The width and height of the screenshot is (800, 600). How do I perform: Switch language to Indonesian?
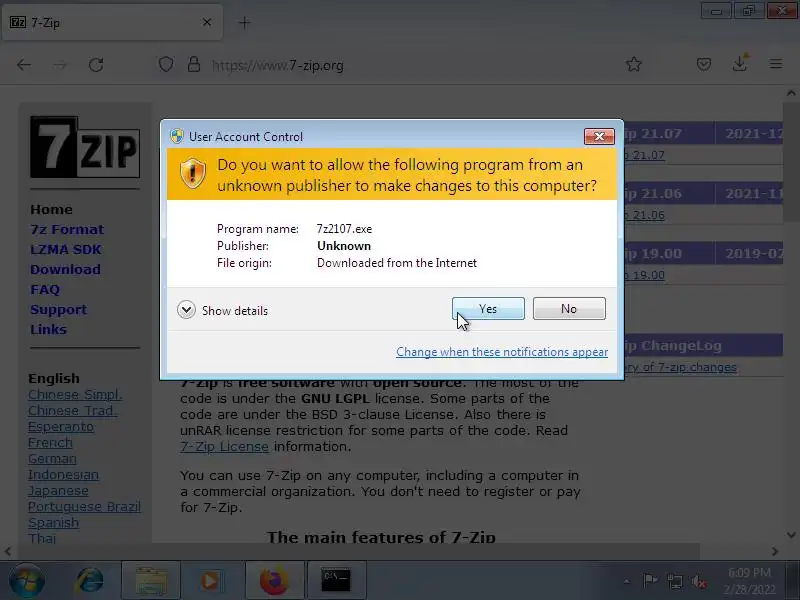click(x=63, y=474)
